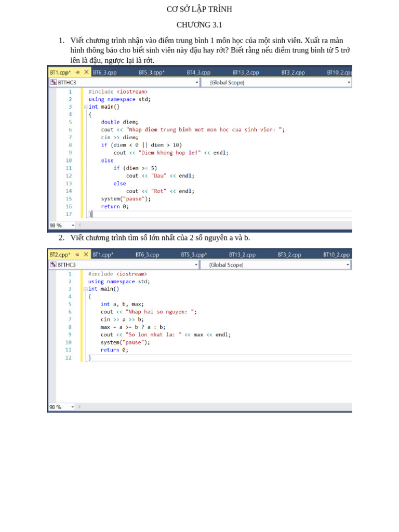Viewport: 399px width, 532px height.
Task: Click the 'Diem khong hop le!' cout line
Action: point(171,153)
